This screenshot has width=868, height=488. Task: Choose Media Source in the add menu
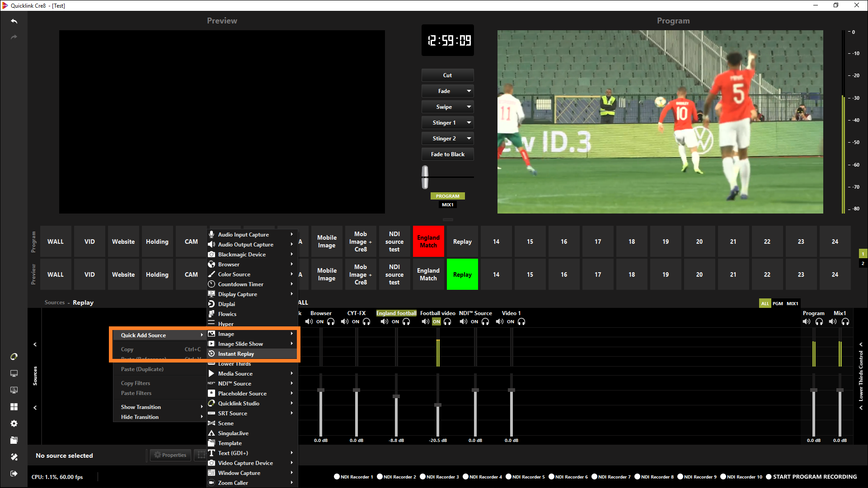point(235,374)
